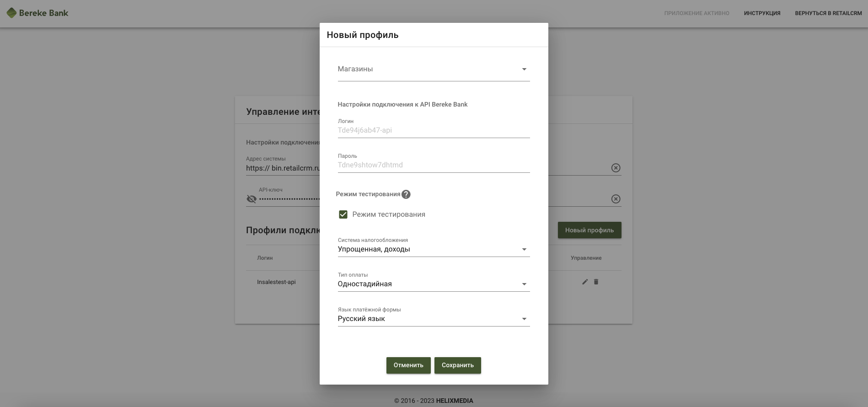Open the Магазины dropdown
The height and width of the screenshot is (407, 868).
tap(434, 70)
